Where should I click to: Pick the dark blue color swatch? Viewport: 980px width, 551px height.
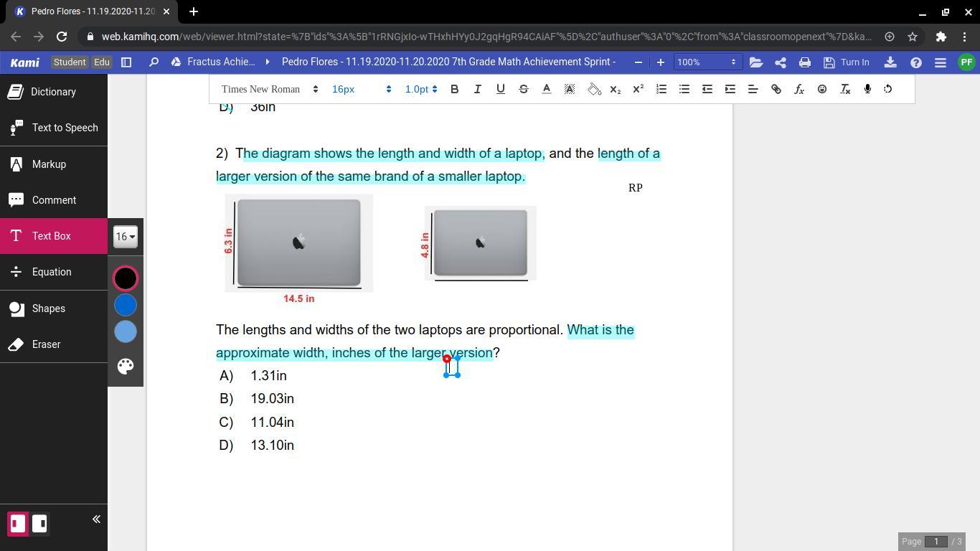click(126, 305)
